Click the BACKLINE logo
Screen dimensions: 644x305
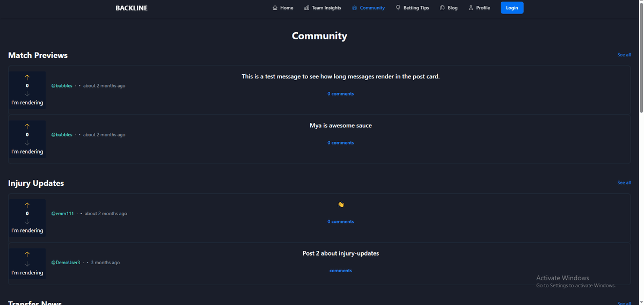point(131,8)
